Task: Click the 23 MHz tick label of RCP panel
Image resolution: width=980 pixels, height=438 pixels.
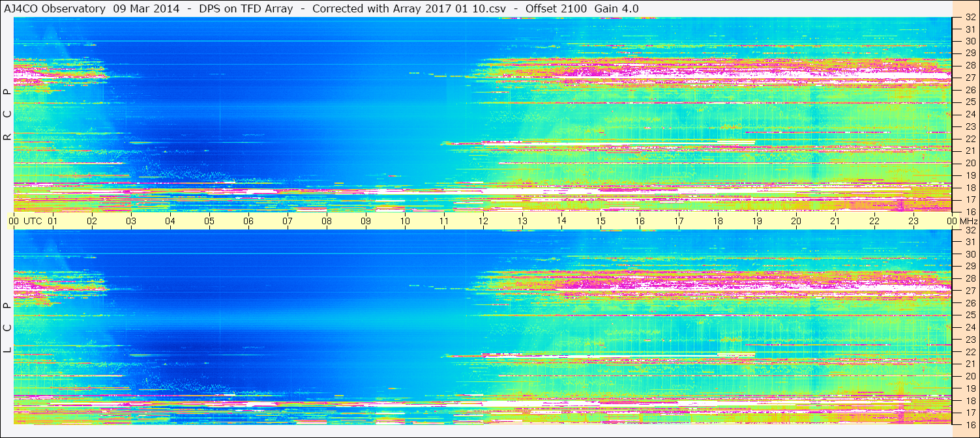Action: pyautogui.click(x=970, y=126)
